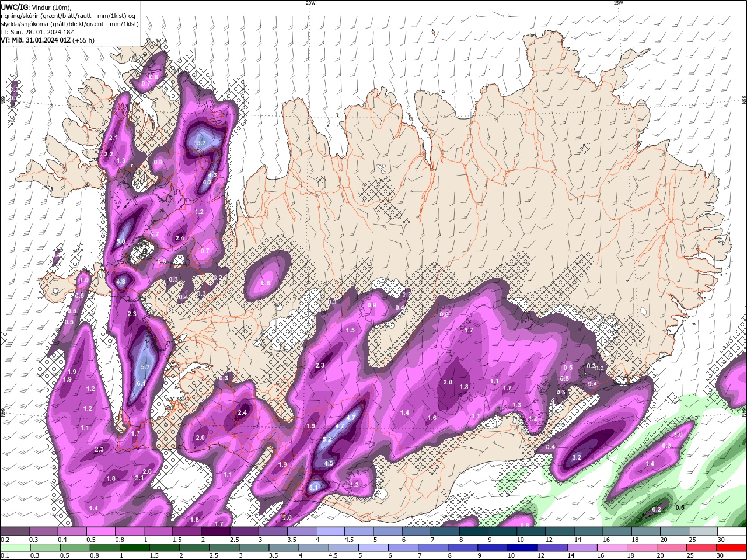Click the 3.2 precipitation value off the southeast coast
The width and height of the screenshot is (747, 560).
pyautogui.click(x=577, y=457)
